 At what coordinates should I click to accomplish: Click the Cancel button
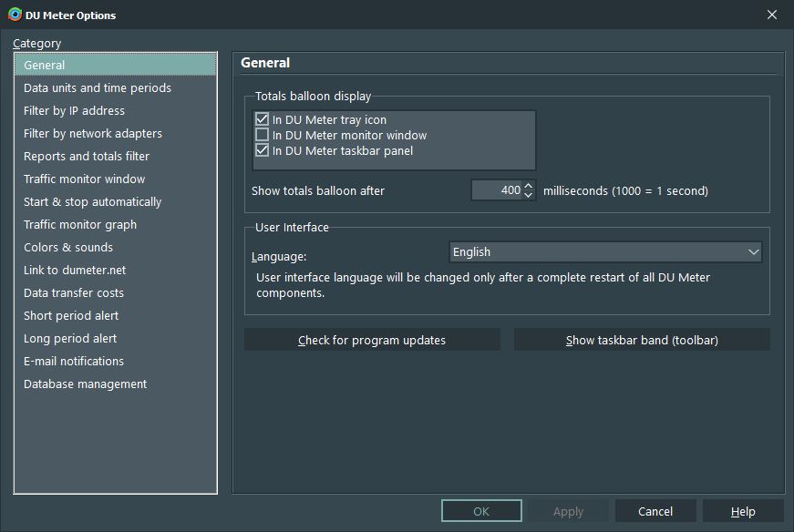coord(655,511)
